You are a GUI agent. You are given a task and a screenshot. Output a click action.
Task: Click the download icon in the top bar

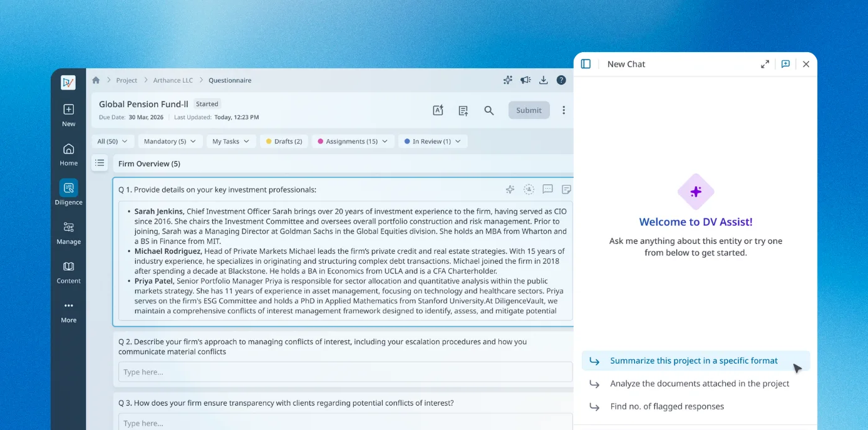click(x=544, y=80)
